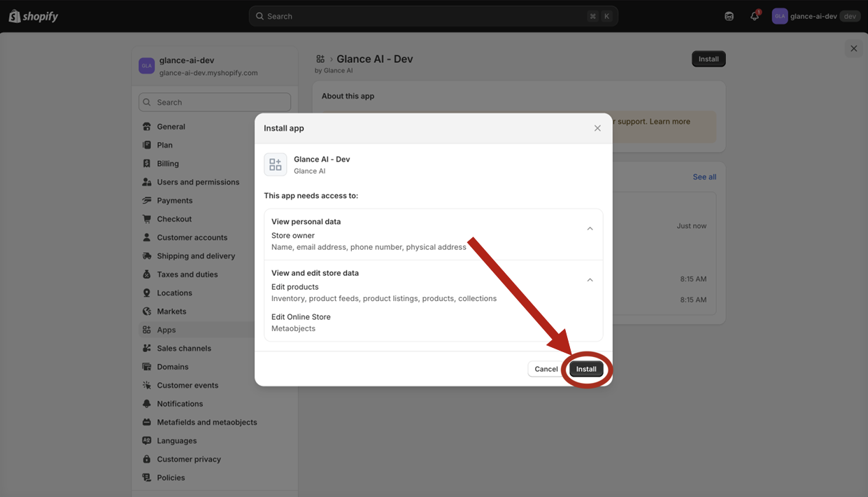Click the Markets globe icon
This screenshot has height=497, width=868.
(x=147, y=311)
